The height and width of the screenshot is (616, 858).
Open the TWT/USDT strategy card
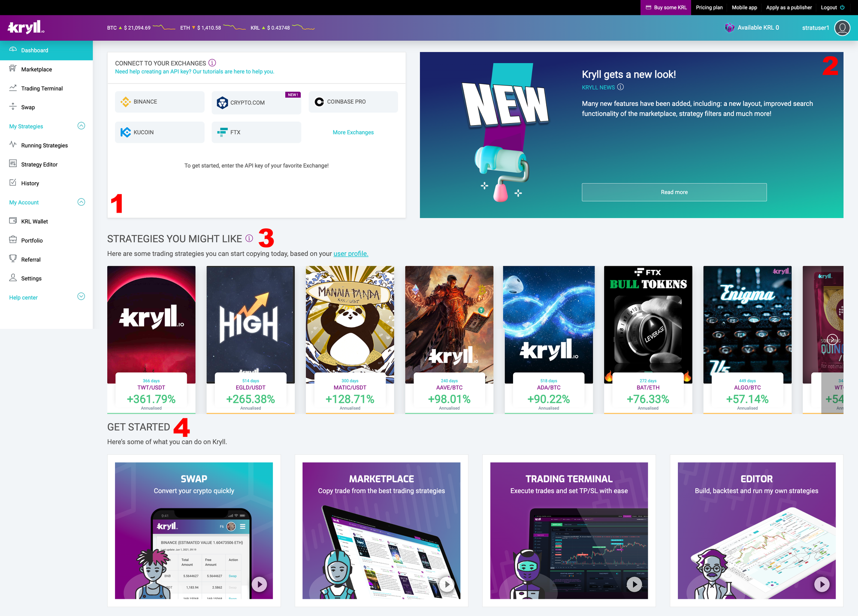[x=151, y=340]
